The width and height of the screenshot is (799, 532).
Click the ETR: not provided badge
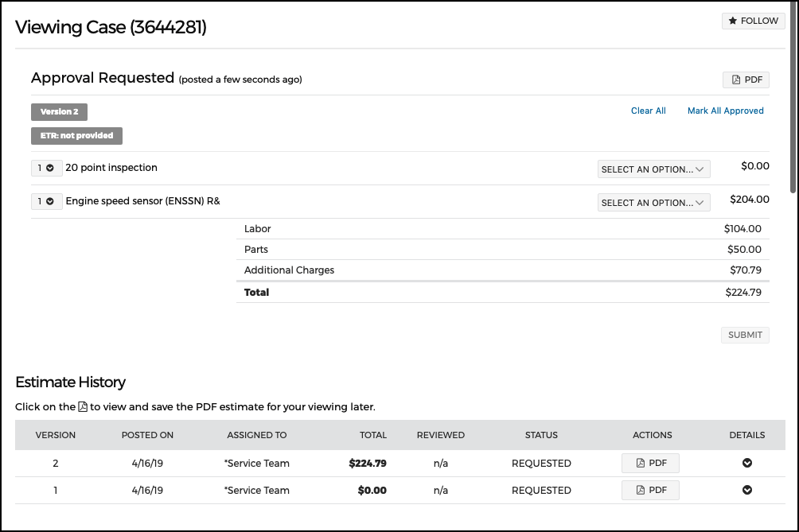76,136
